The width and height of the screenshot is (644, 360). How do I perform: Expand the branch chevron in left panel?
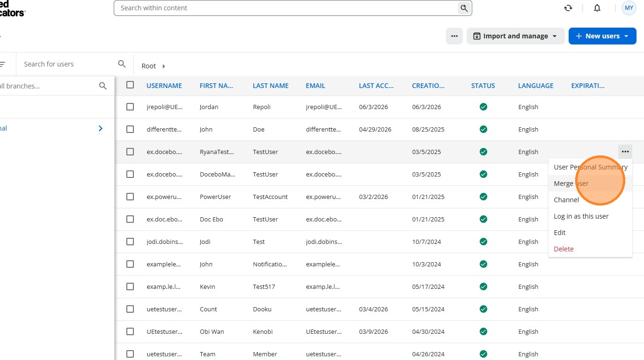click(100, 128)
